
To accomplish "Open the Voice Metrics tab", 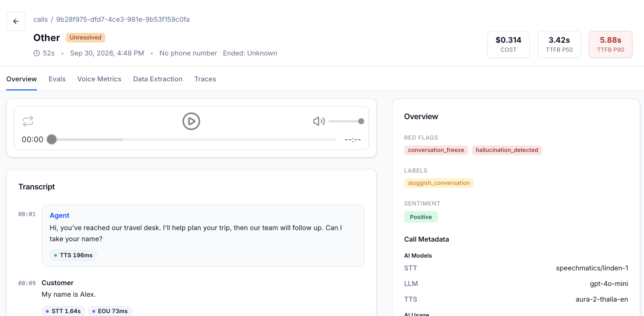I will 99,79.
